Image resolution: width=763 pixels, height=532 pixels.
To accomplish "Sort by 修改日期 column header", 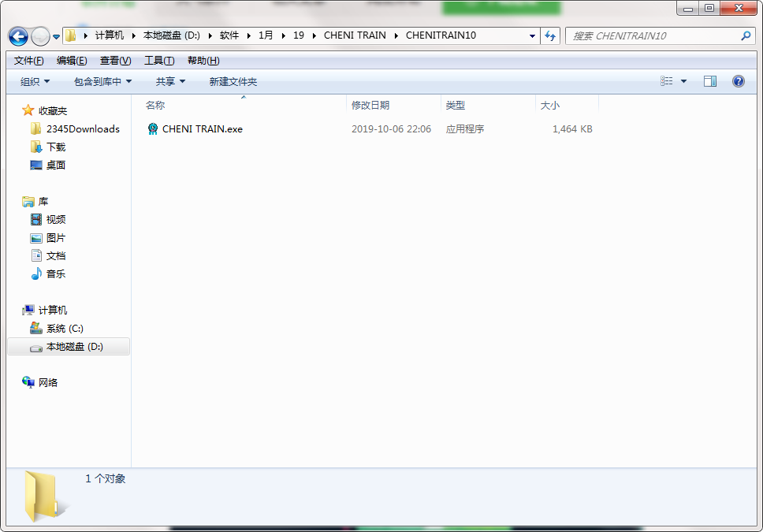I will (370, 105).
